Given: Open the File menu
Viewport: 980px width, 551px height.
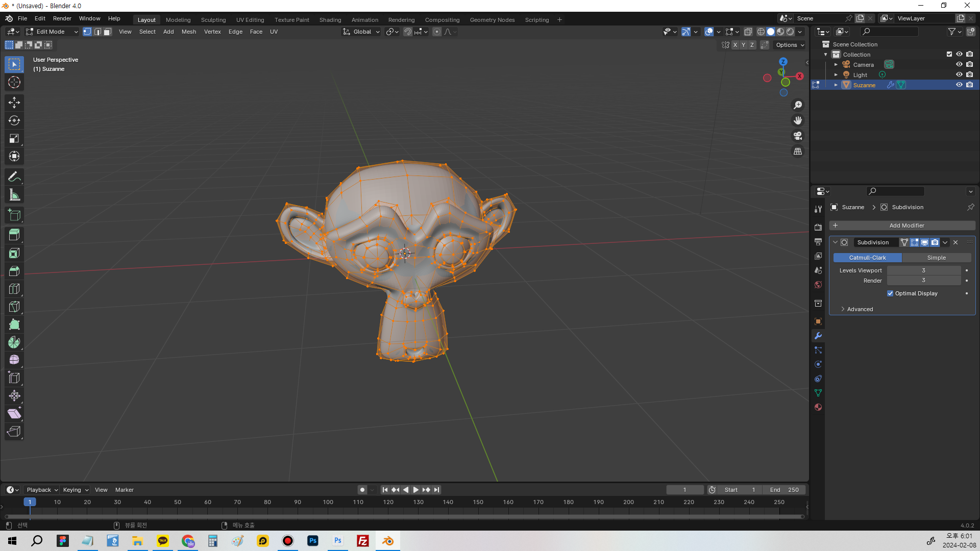Looking at the screenshot, I should pos(22,18).
